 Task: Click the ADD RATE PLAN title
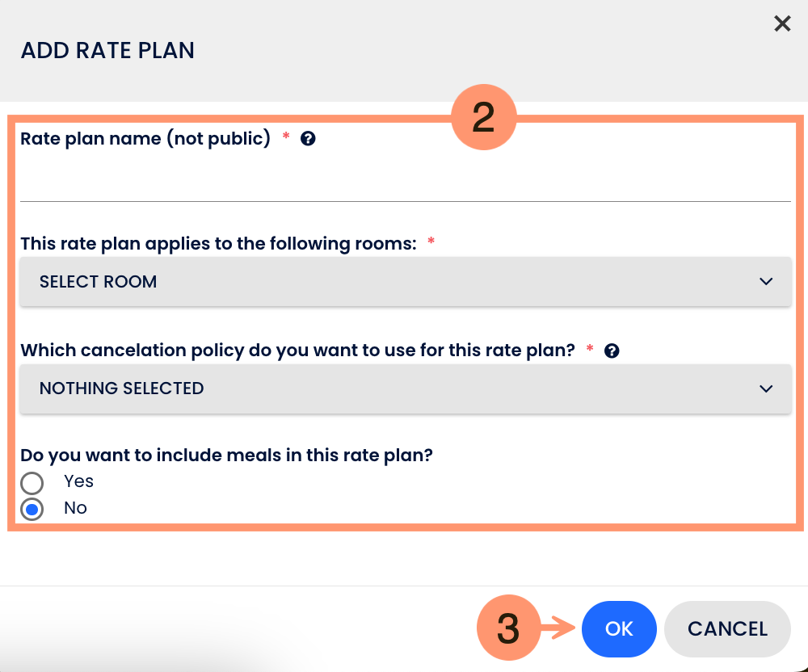tap(107, 51)
